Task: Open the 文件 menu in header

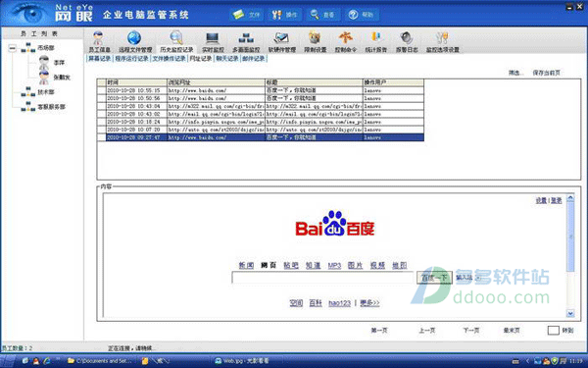Action: click(x=247, y=15)
